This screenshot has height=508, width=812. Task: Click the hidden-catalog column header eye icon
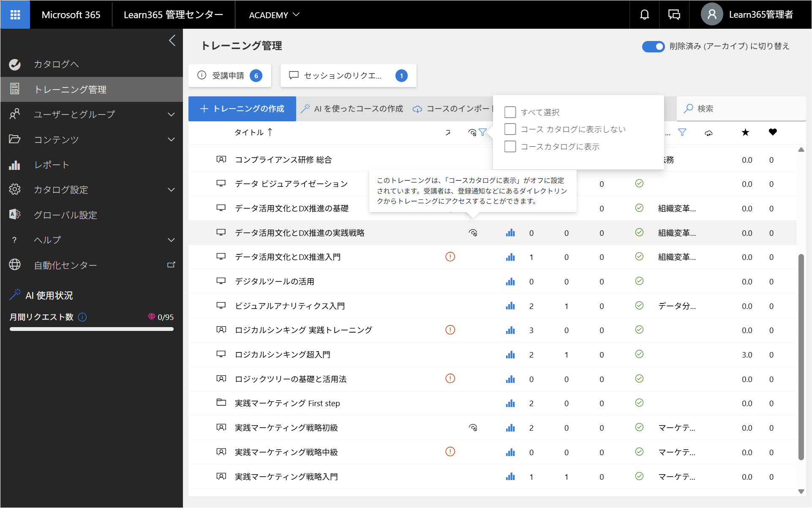pos(472,133)
